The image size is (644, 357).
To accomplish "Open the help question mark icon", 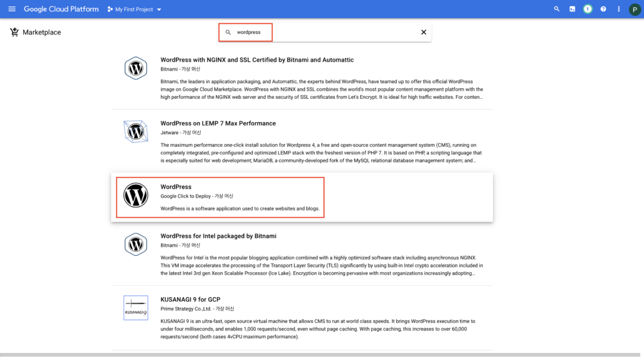I will [x=603, y=9].
